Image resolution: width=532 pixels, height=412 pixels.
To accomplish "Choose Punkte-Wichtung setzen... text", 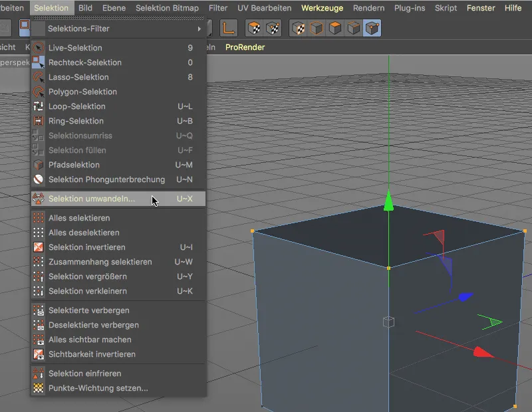I will tap(98, 388).
